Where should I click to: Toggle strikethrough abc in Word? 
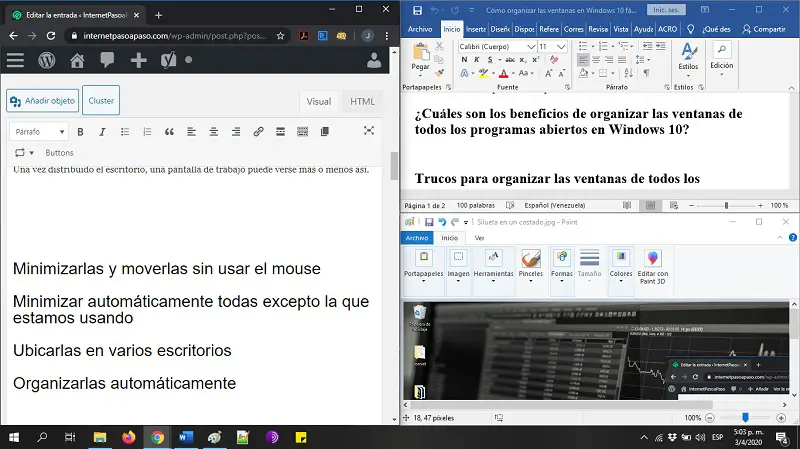tap(510, 60)
